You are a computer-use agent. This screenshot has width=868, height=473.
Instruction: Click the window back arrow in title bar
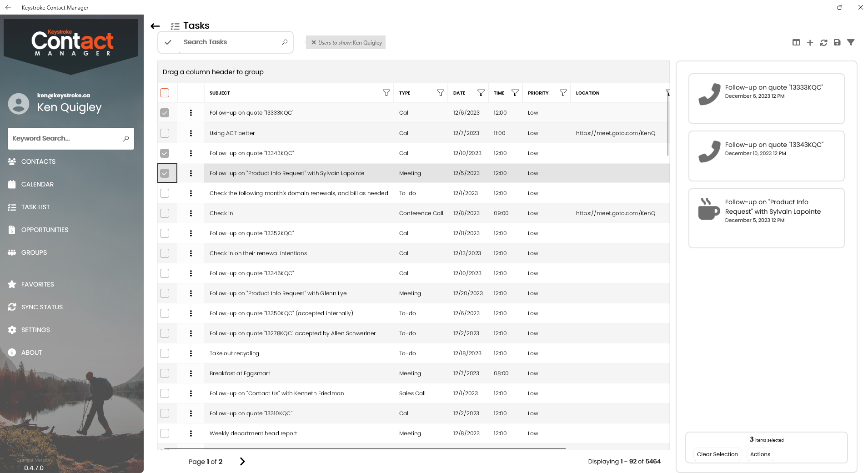(8, 7)
